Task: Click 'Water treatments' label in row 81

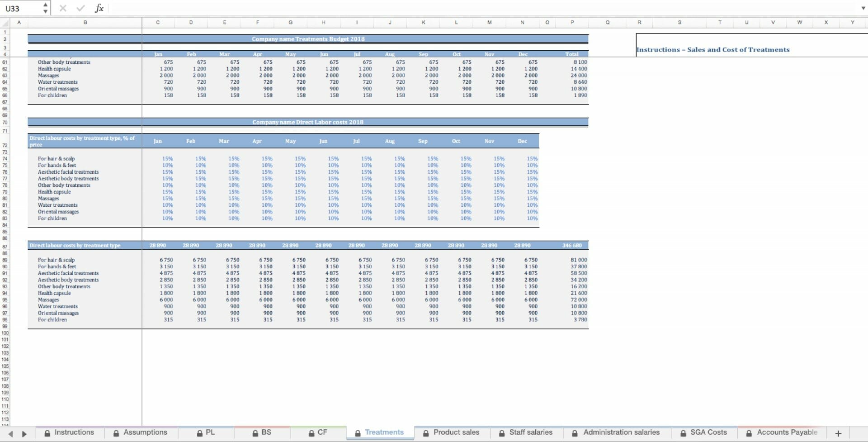Action: pyautogui.click(x=58, y=205)
